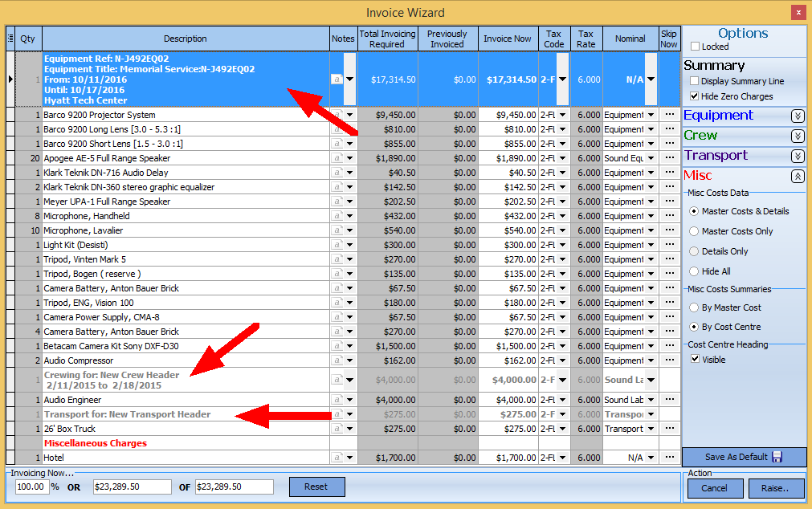Click the grid selector icon left of Qty header
Viewport: 812px width, 509px height.
click(10, 39)
